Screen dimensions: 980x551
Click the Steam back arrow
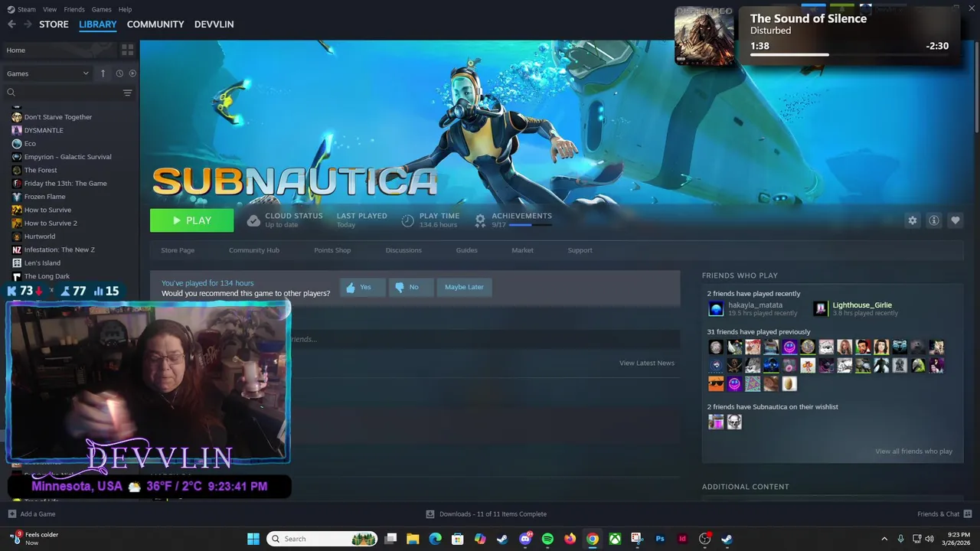click(11, 24)
